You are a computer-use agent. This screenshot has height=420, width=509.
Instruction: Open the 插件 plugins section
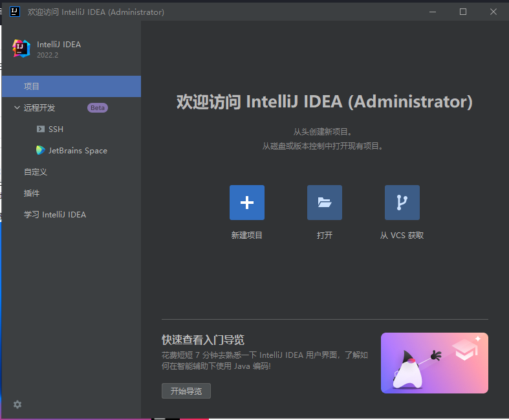(x=32, y=193)
